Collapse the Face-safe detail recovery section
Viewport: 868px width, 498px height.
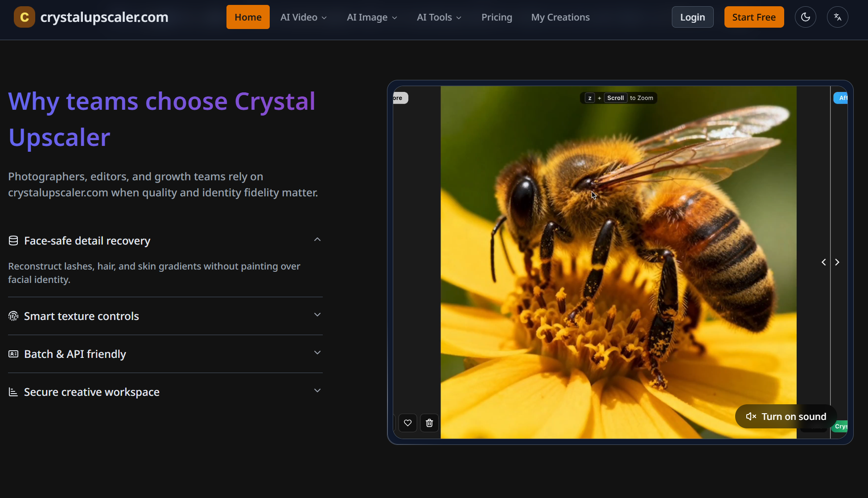point(317,240)
